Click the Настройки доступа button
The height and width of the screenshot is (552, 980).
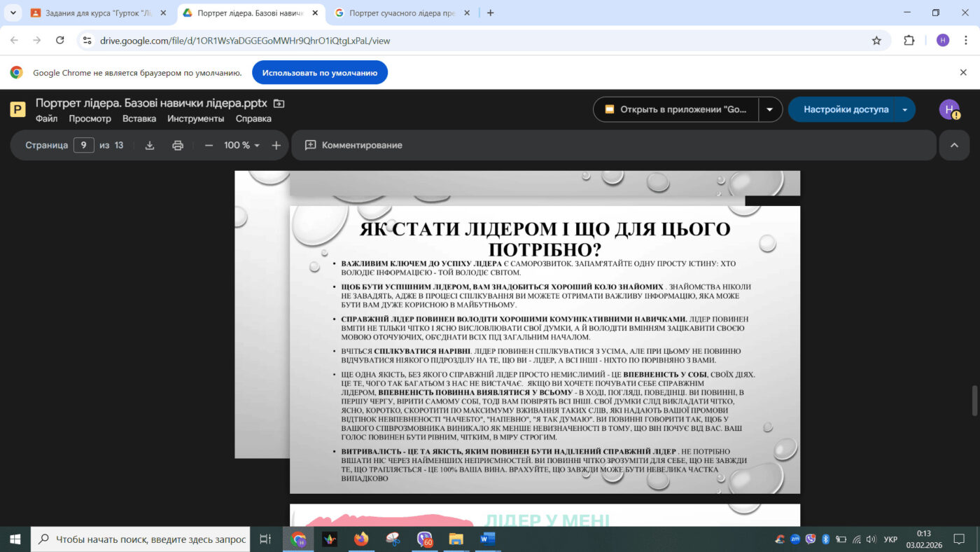click(845, 109)
